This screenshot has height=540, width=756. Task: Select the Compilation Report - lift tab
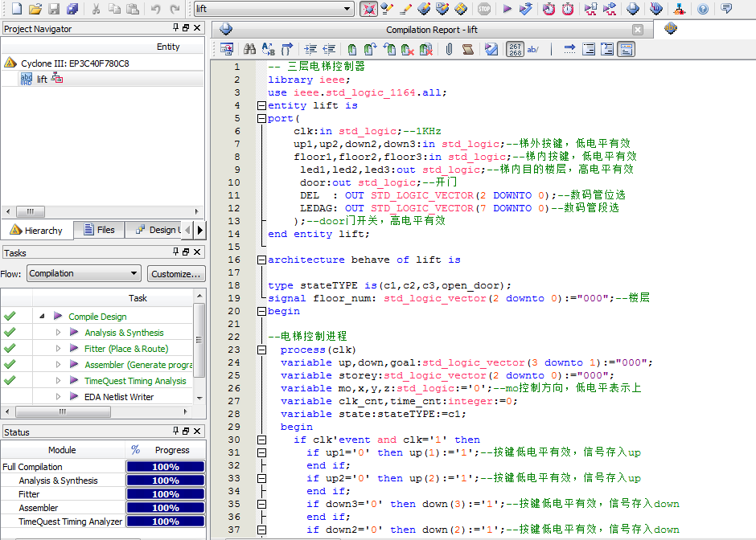[431, 30]
